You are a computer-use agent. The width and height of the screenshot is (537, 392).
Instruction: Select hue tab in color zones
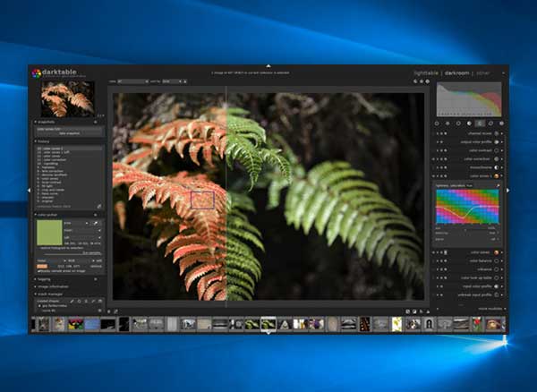(470, 185)
